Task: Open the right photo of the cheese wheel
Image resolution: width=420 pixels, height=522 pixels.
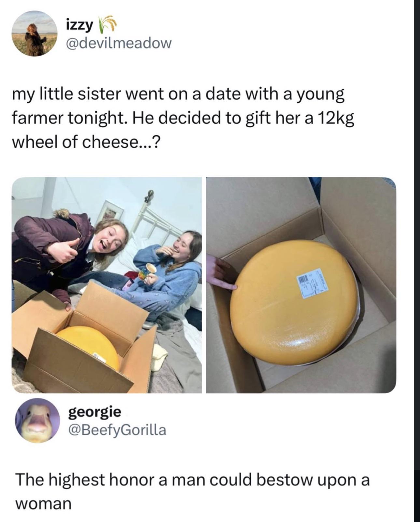Action: coord(301,285)
